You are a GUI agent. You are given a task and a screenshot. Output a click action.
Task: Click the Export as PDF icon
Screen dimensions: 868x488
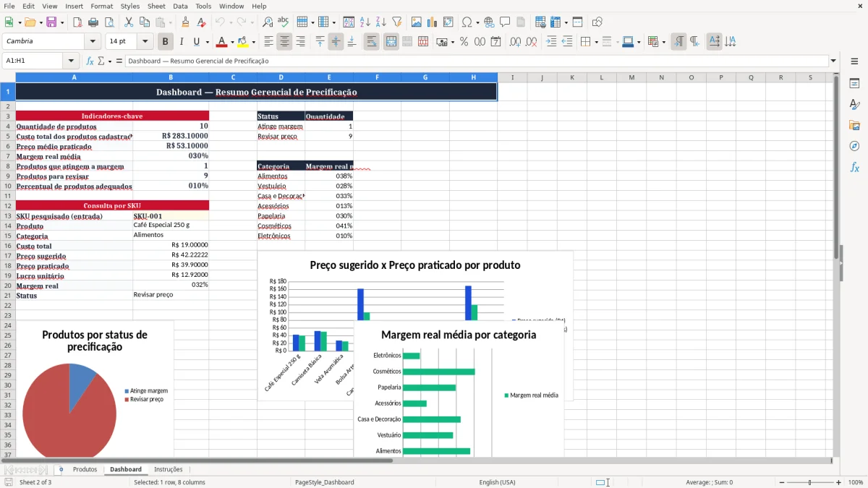77,22
